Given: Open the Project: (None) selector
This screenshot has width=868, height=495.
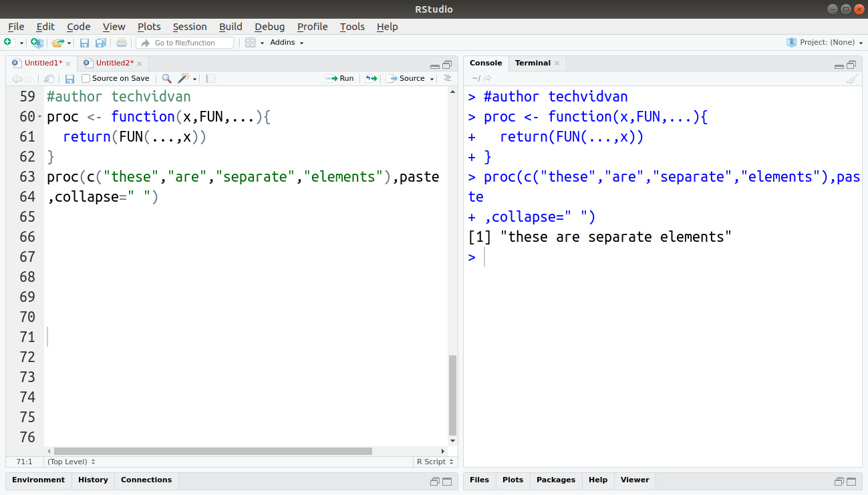Looking at the screenshot, I should (x=825, y=41).
